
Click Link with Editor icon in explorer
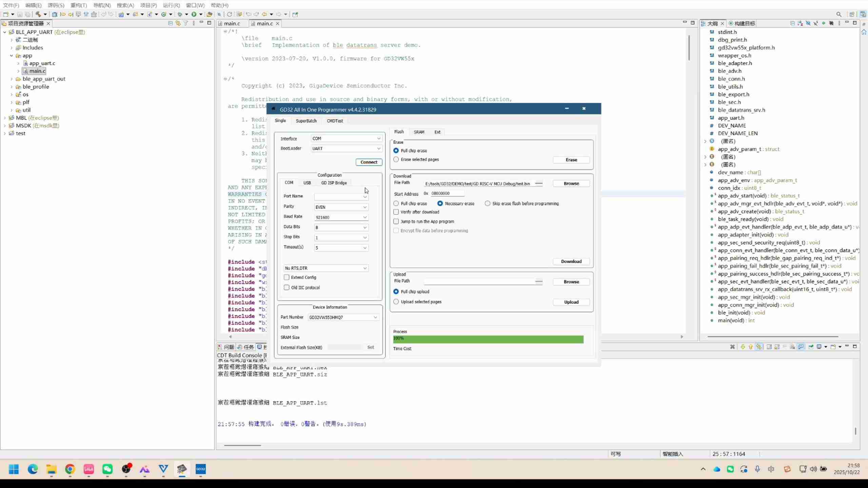[x=178, y=23]
